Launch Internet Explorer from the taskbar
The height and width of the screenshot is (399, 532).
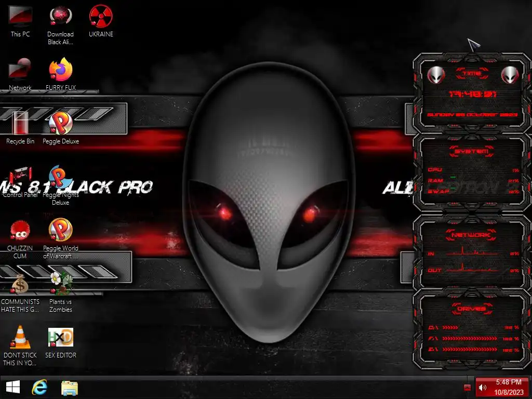39,387
